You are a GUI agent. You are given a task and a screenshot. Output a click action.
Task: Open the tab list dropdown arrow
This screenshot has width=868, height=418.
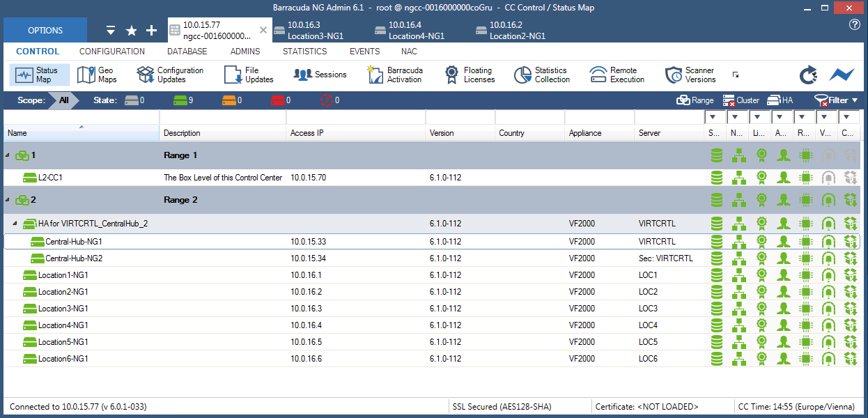point(111,31)
